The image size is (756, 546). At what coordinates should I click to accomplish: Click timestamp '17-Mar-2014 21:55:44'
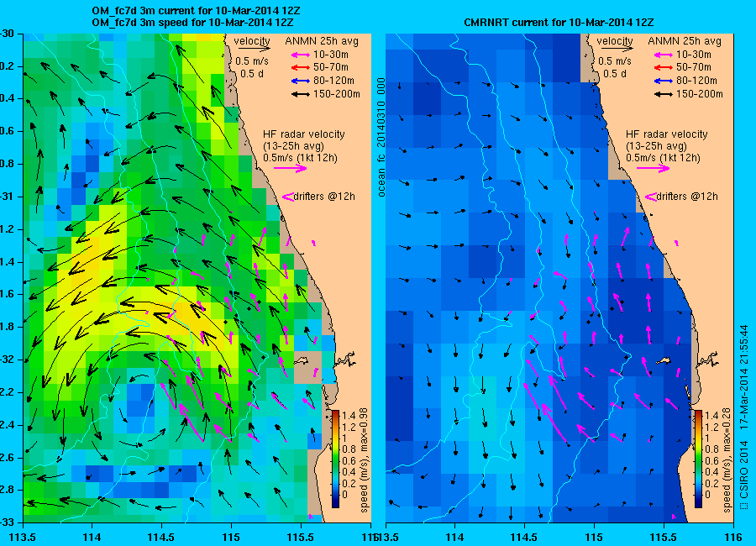(x=744, y=378)
